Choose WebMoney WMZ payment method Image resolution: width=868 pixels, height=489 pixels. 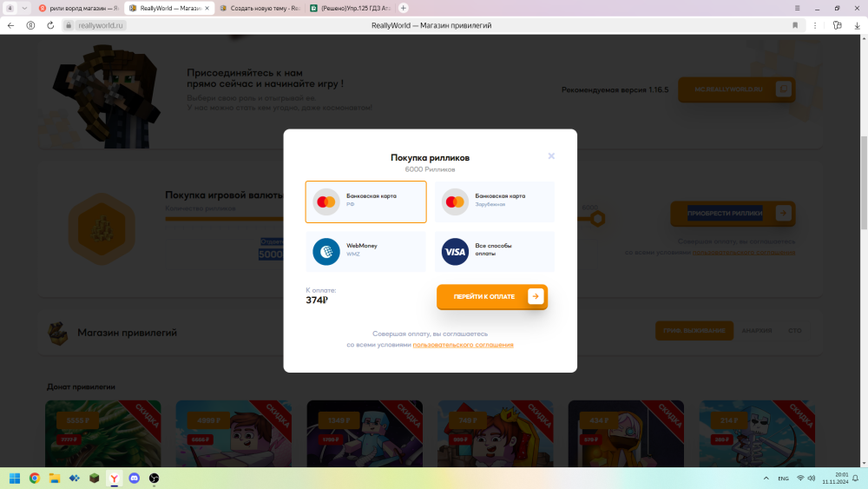[x=365, y=251]
